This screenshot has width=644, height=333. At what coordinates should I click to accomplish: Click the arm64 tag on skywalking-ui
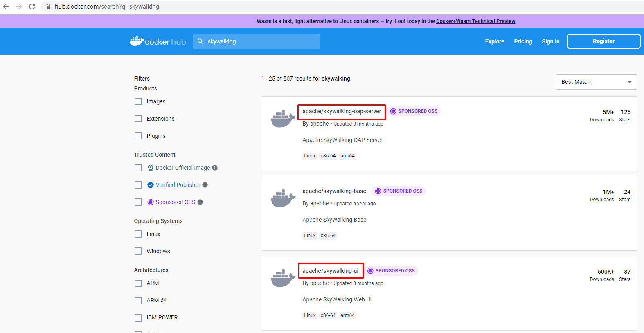[347, 315]
